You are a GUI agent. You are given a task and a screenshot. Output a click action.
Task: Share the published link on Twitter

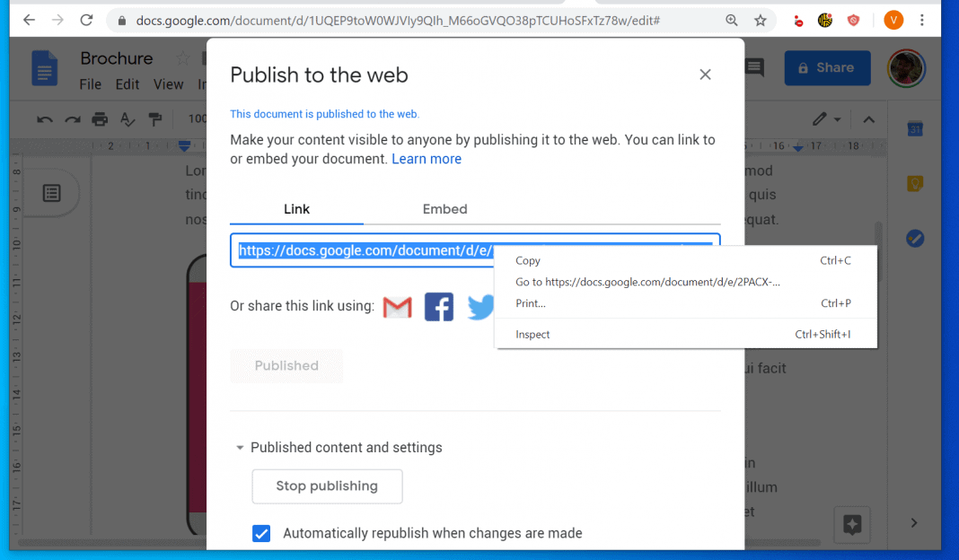click(x=480, y=307)
